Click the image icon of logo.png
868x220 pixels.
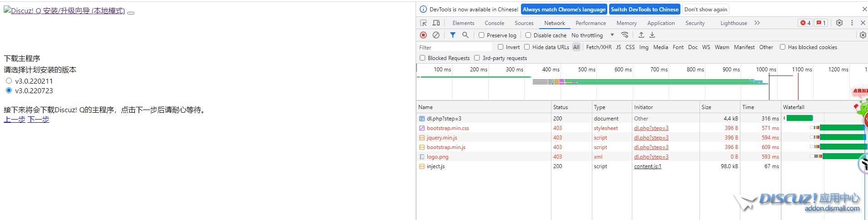pyautogui.click(x=422, y=157)
